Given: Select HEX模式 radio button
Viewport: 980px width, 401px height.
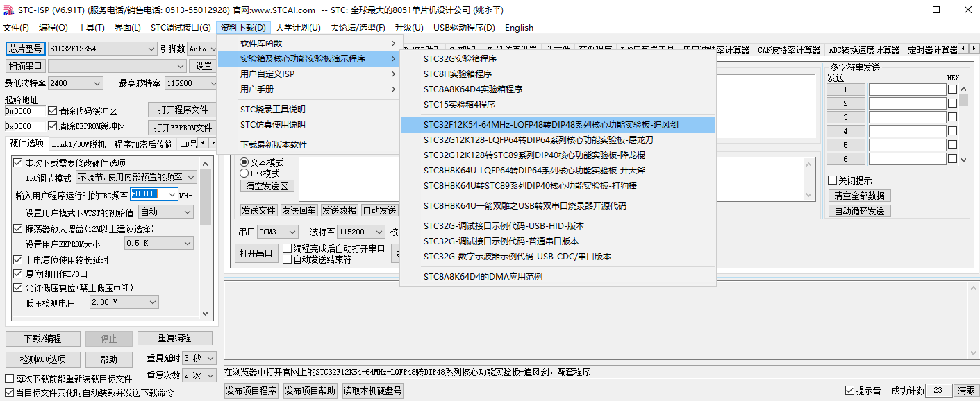Looking at the screenshot, I should (x=244, y=173).
